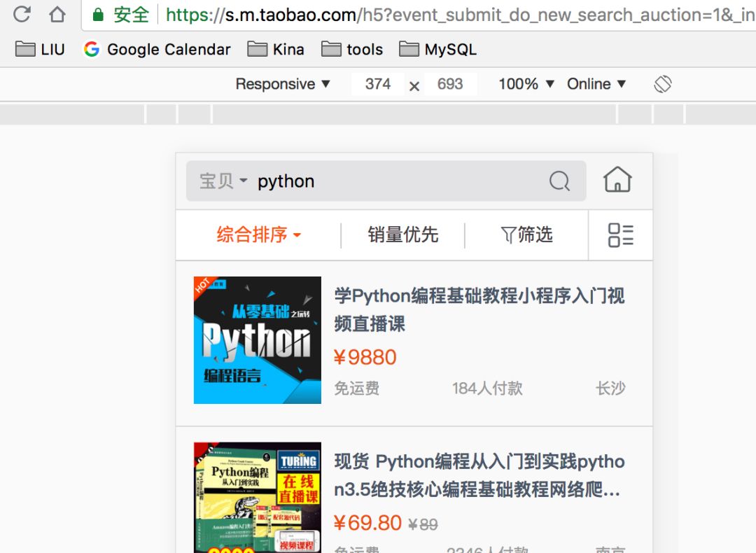Open the blue Python 编程语言 product thumbnail
Viewport: 756px width, 553px height.
[258, 340]
